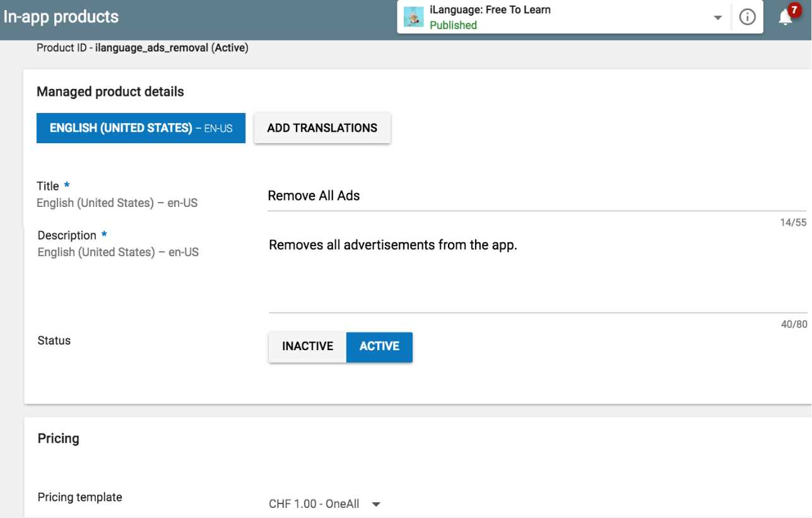Click the Remove All Ads title field

point(314,196)
